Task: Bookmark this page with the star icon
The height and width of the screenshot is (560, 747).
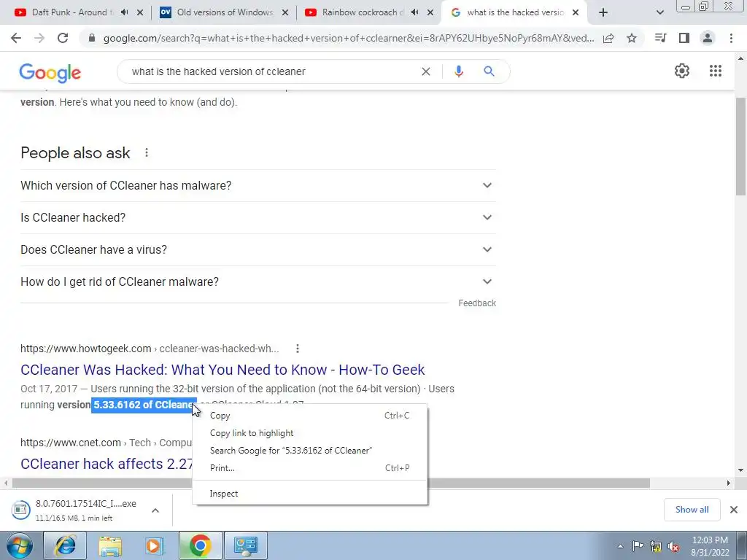Action: pos(632,38)
